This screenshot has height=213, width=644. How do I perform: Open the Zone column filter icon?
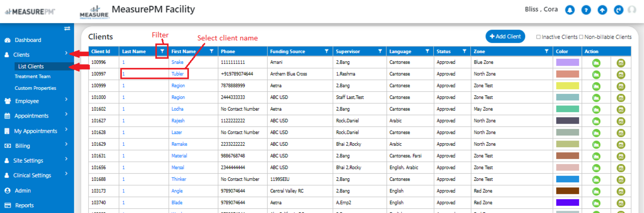coord(546,51)
